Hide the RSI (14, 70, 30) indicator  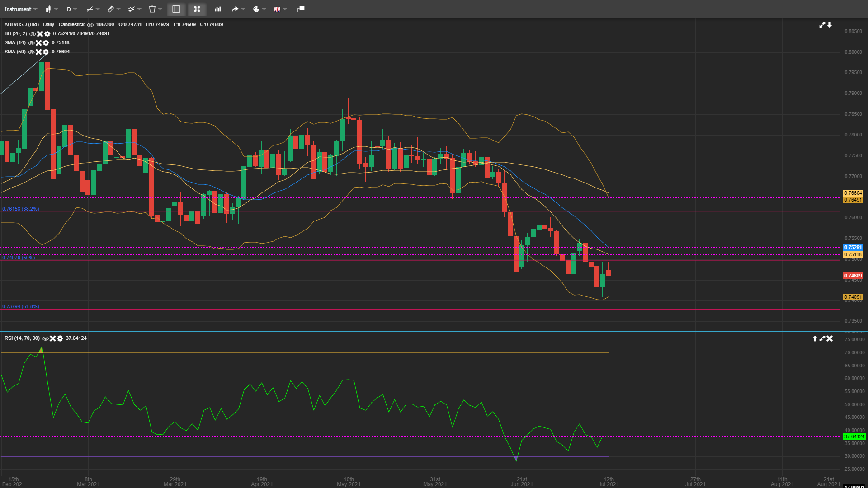(45, 338)
